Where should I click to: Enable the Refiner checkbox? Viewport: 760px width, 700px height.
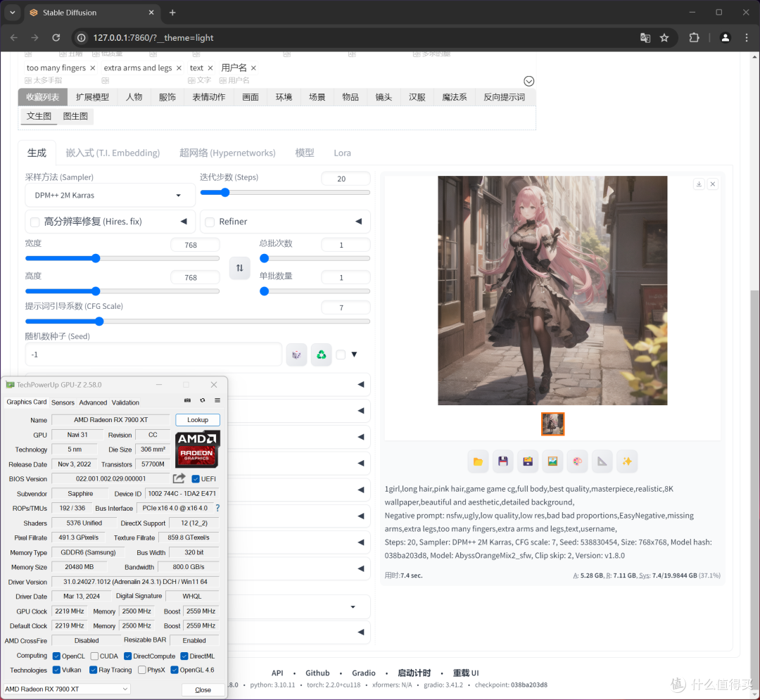coord(210,222)
